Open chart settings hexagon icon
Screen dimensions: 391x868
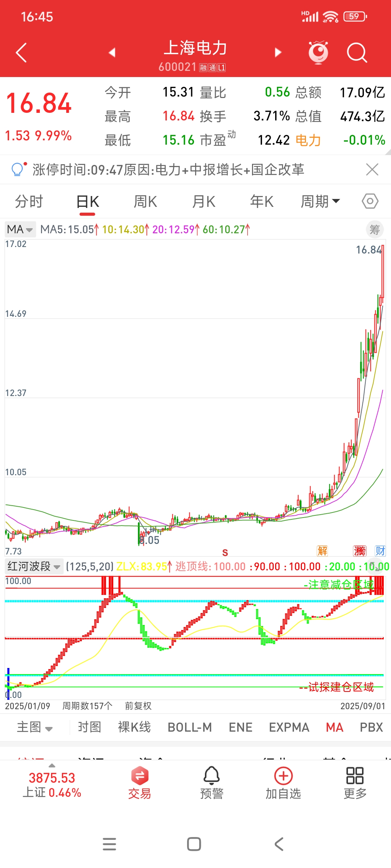(x=370, y=201)
